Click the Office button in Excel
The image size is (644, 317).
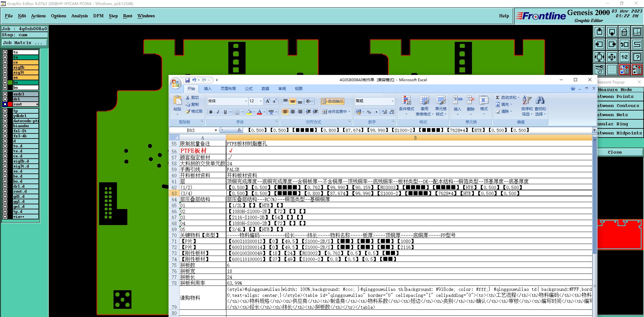[x=175, y=83]
